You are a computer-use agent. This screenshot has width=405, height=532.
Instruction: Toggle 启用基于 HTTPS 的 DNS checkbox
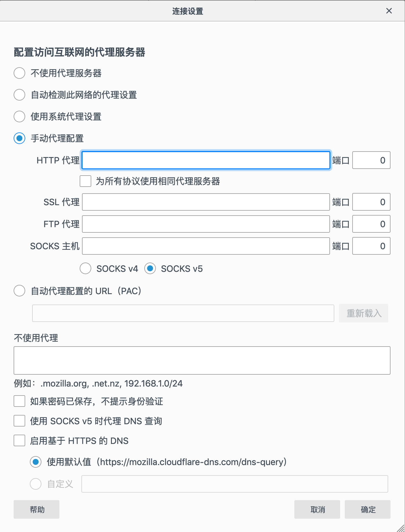click(x=19, y=440)
